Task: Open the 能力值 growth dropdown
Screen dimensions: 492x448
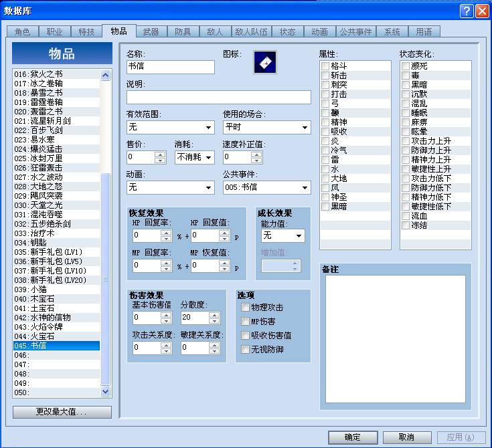Action: pos(282,235)
